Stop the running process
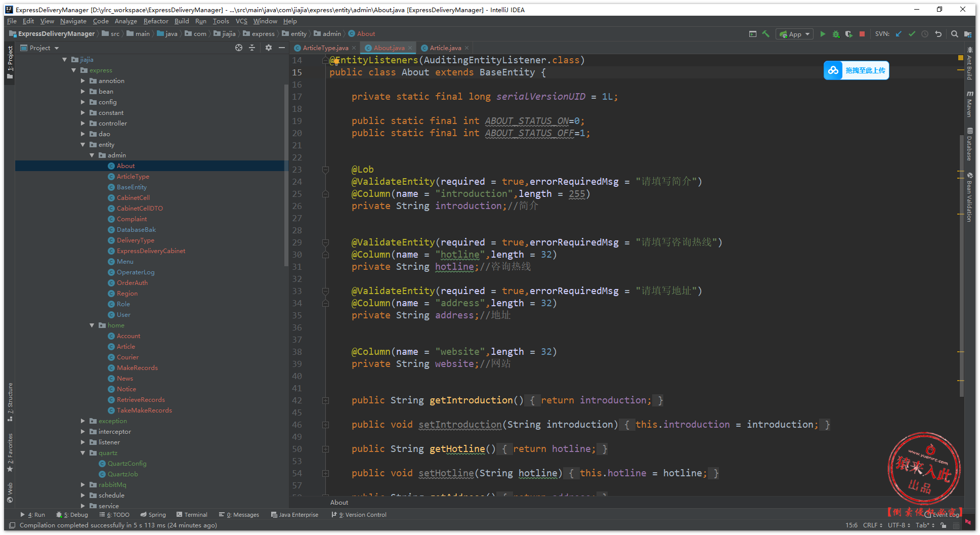Image resolution: width=980 pixels, height=535 pixels. (862, 34)
